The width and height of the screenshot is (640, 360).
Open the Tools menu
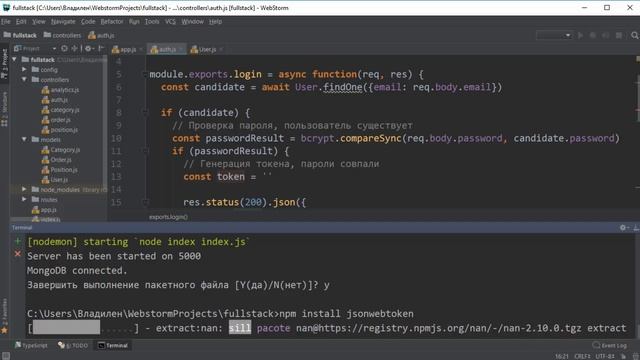coord(152,22)
